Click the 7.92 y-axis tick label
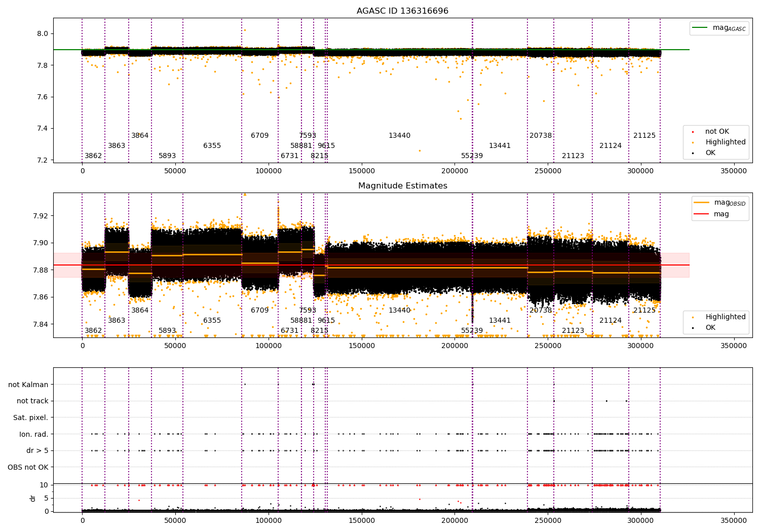Screen dimensions: 760x532 click(x=41, y=216)
